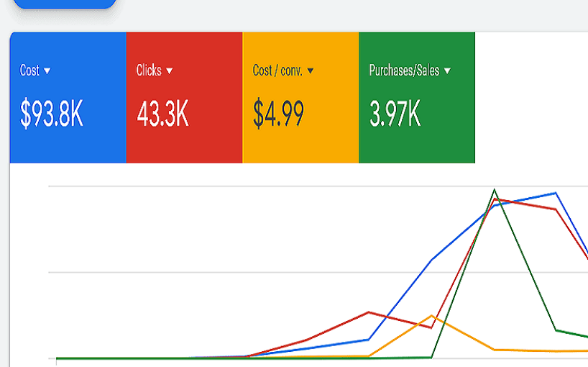The height and width of the screenshot is (367, 588).
Task: Open the Cost / conv. dropdown arrow
Action: pyautogui.click(x=311, y=71)
